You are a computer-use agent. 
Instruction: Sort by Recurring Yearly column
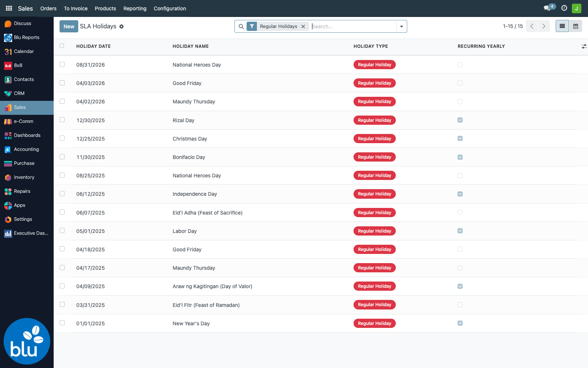[481, 46]
